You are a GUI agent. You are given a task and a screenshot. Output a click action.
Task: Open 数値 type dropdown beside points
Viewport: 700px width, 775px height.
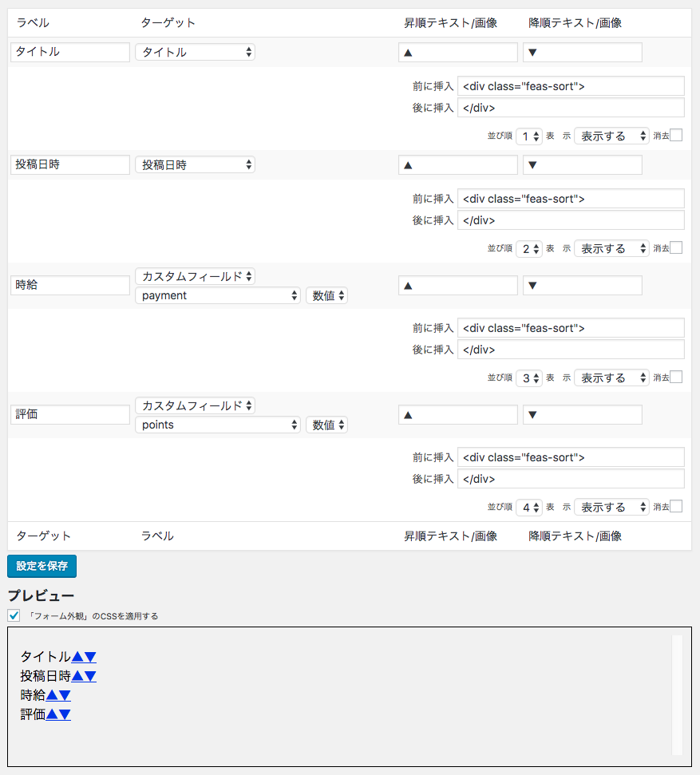click(x=326, y=425)
